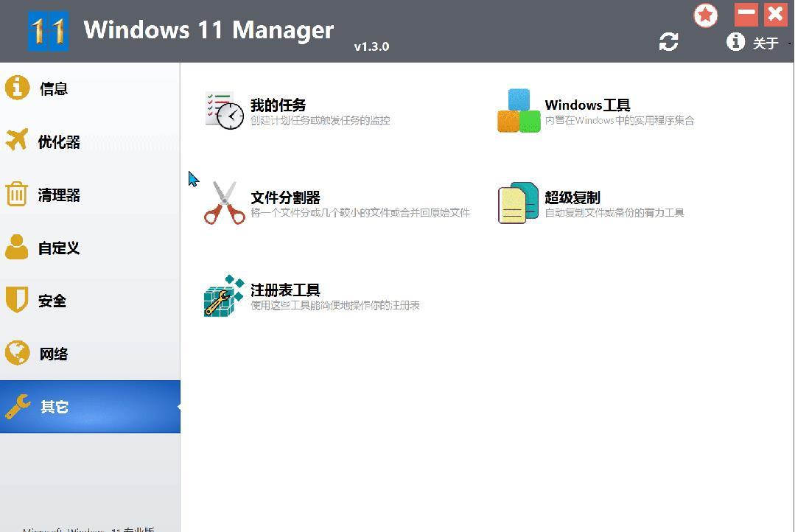Switch to the 清理器 tab label
Screen dimensions: 795x532
(59, 195)
